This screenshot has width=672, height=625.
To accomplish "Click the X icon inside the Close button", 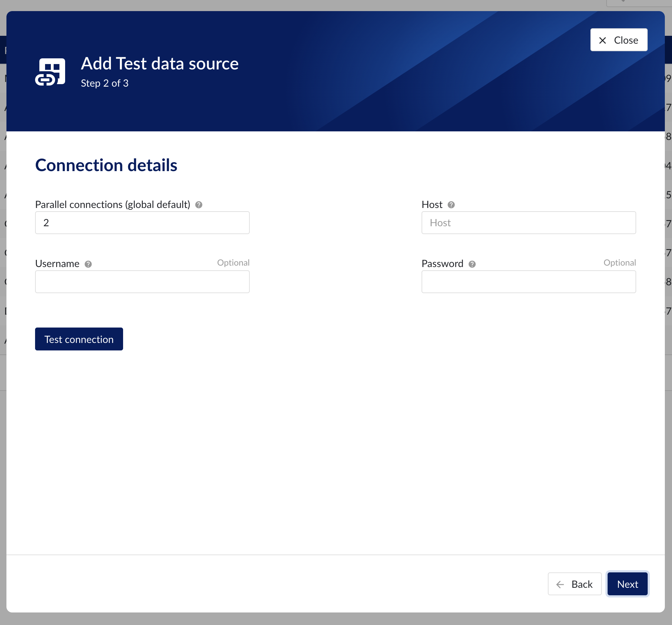I will click(603, 40).
